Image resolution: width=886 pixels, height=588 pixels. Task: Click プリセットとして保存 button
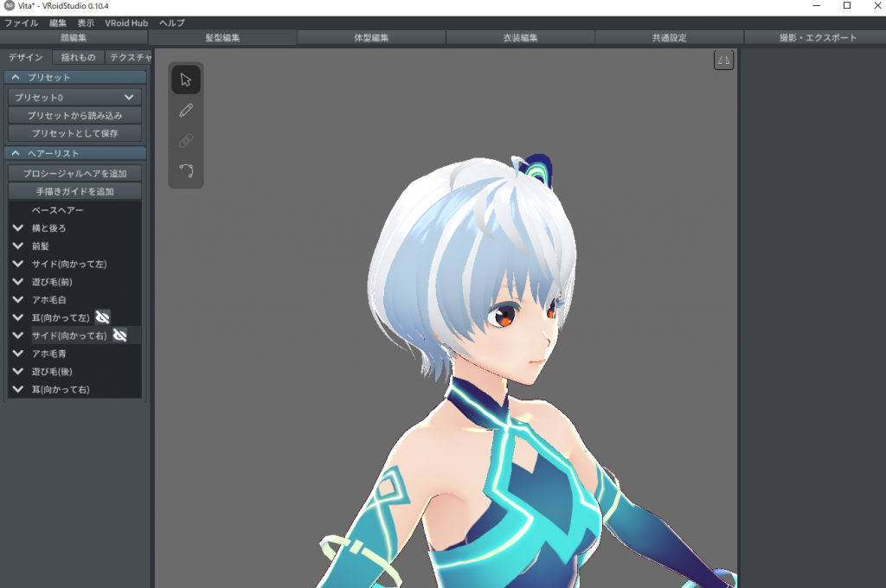[74, 133]
